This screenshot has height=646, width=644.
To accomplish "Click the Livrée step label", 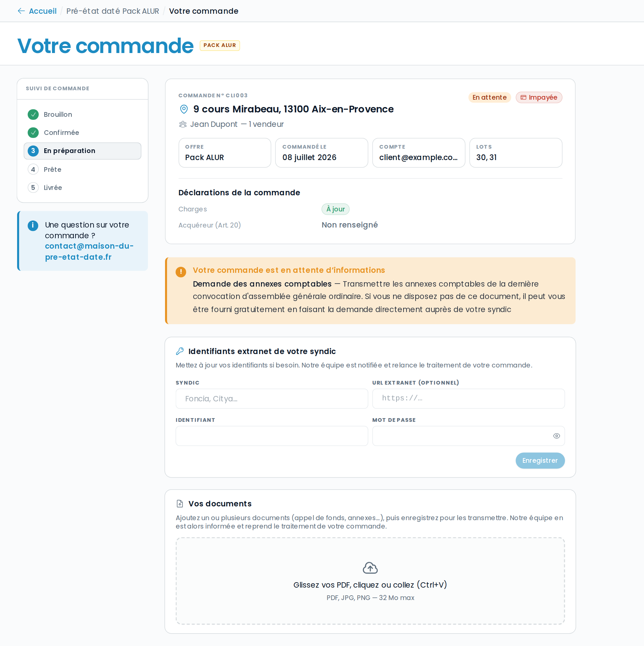I will pyautogui.click(x=53, y=188).
